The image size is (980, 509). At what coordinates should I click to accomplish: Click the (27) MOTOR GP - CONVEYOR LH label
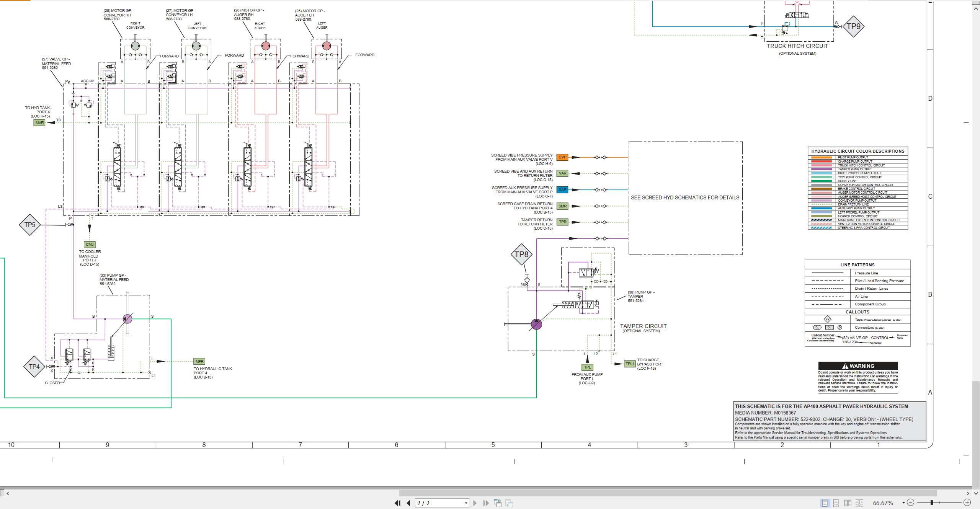[181, 15]
